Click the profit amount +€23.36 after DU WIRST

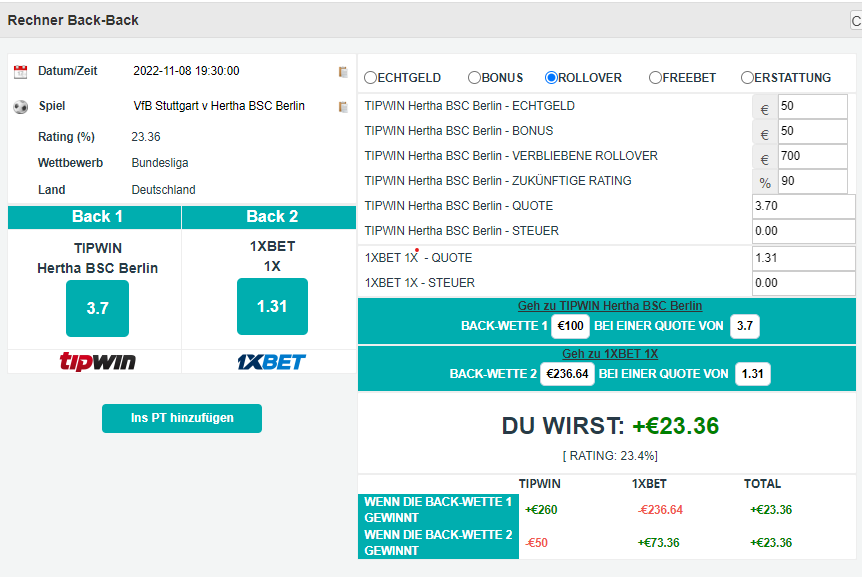676,426
